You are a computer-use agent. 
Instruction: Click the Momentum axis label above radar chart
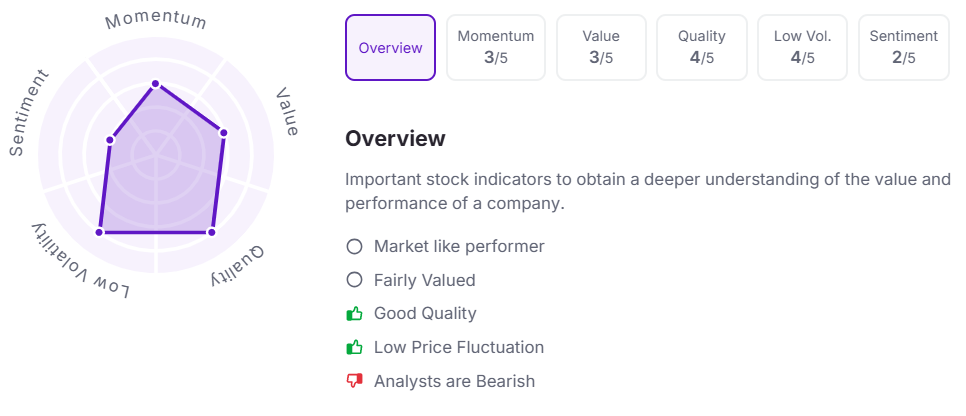pos(156,21)
